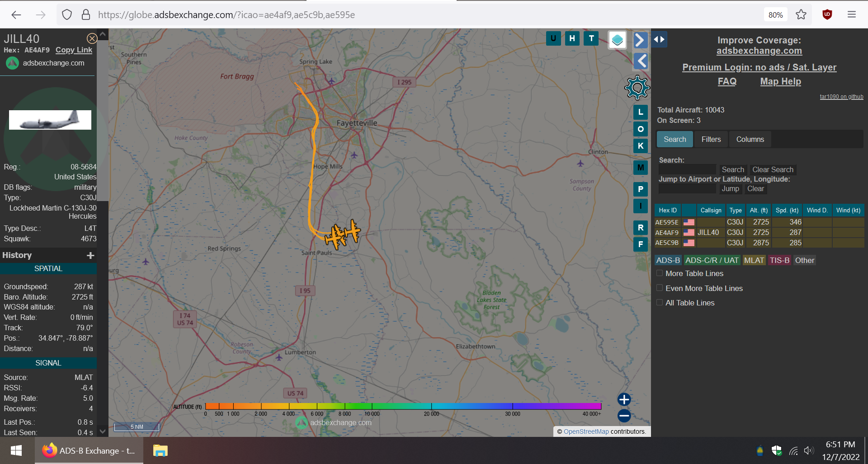Click the Clear button next to Jump
Viewport: 868px width, 464px height.
755,189
